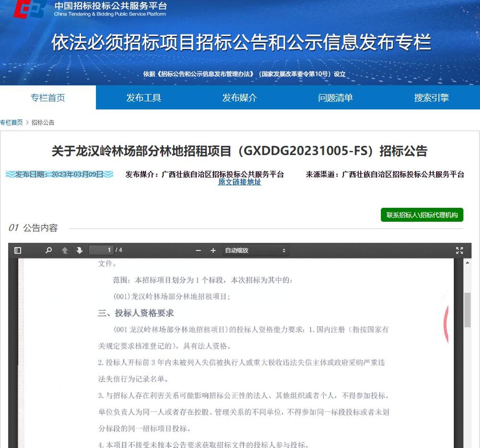This screenshot has height=448, width=480.
Task: Click the 专栏首页 breadcrumb link
Action: [x=11, y=123]
